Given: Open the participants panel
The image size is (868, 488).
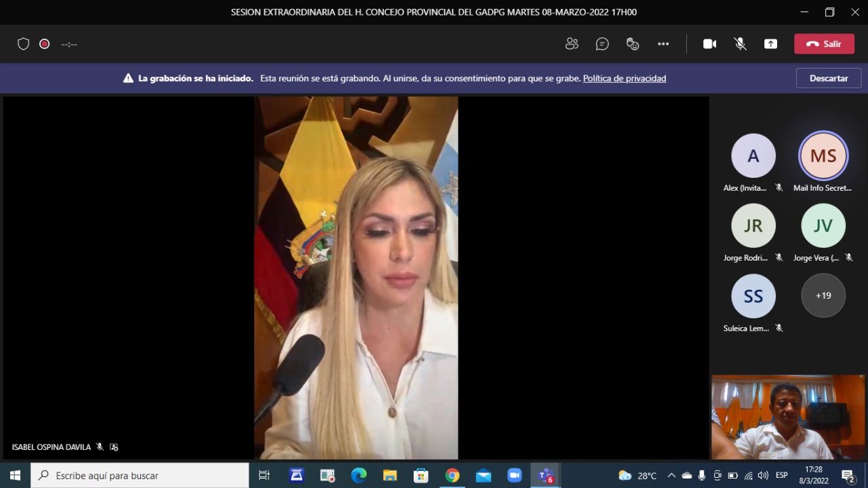Looking at the screenshot, I should coord(572,44).
